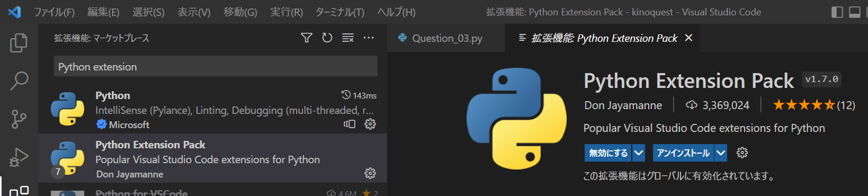
Task: Expand the アンインストール dropdown arrow
Action: (721, 153)
